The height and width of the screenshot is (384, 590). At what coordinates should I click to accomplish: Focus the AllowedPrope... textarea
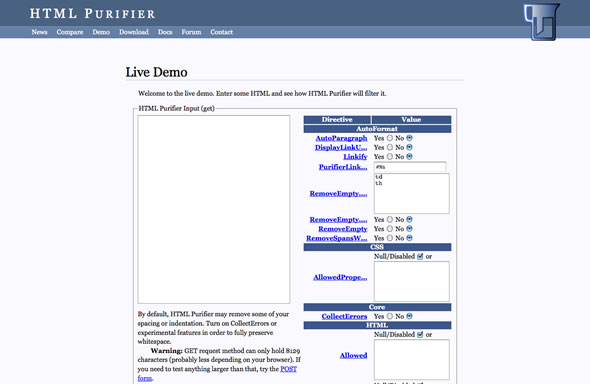point(412,281)
